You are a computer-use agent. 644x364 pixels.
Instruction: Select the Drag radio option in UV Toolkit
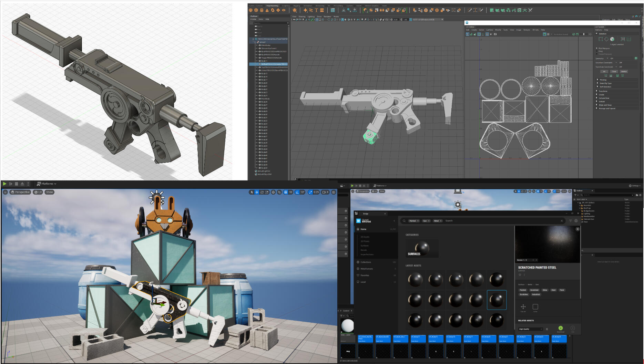click(597, 51)
